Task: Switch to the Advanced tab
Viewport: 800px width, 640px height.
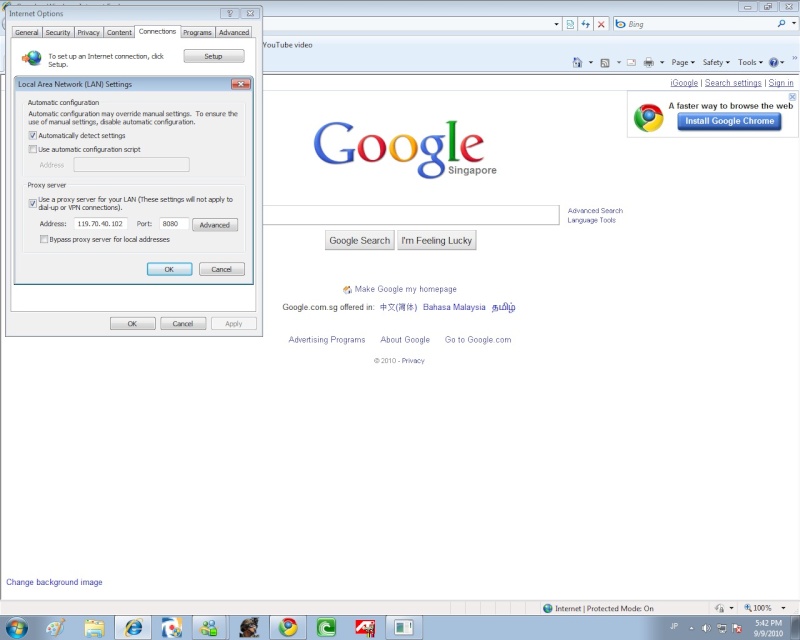Action: (234, 32)
